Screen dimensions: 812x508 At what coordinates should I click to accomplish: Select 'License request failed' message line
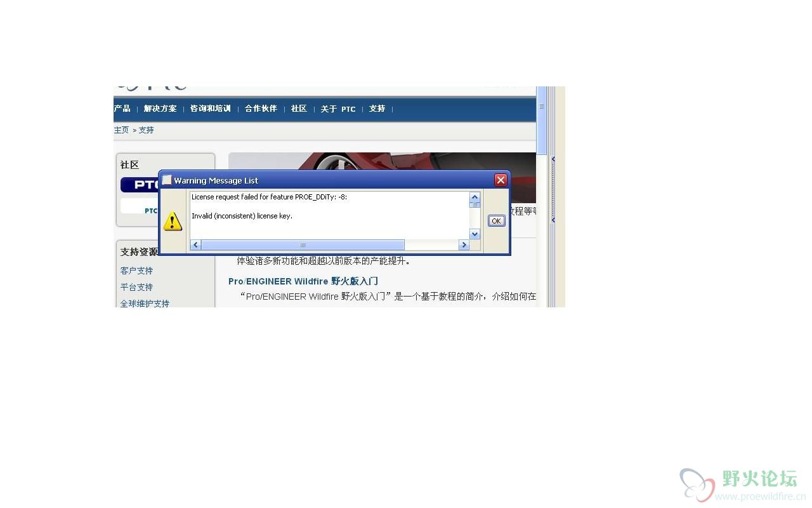click(x=269, y=197)
